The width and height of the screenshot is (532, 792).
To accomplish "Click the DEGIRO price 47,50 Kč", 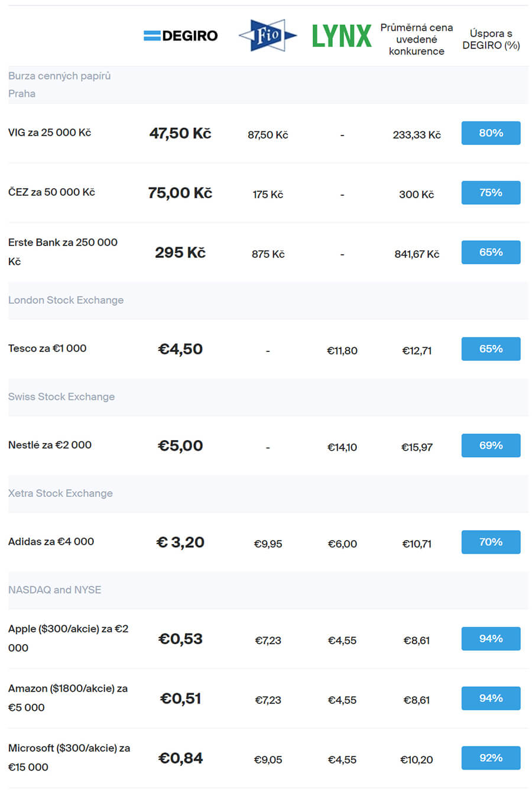I will (180, 133).
